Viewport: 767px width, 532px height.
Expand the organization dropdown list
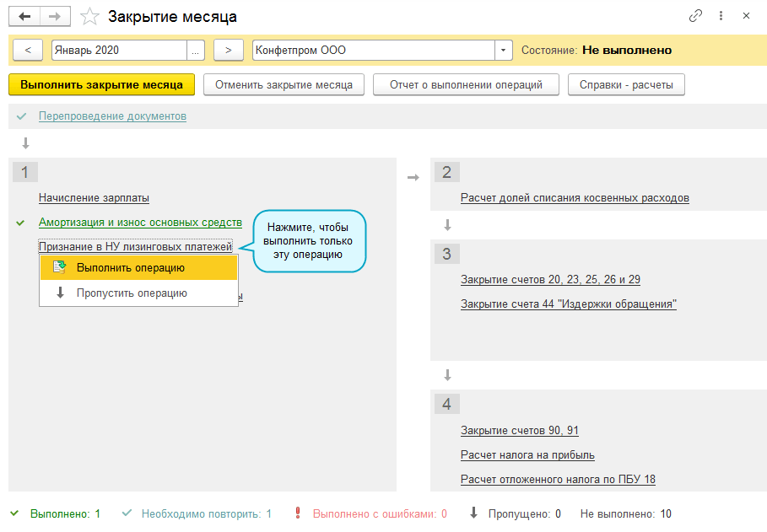504,50
